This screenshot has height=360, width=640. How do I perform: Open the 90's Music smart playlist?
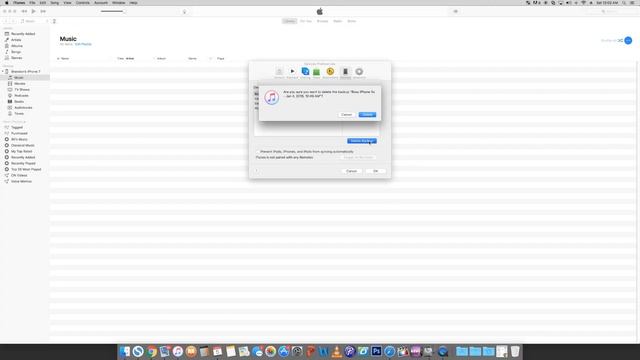pos(19,139)
